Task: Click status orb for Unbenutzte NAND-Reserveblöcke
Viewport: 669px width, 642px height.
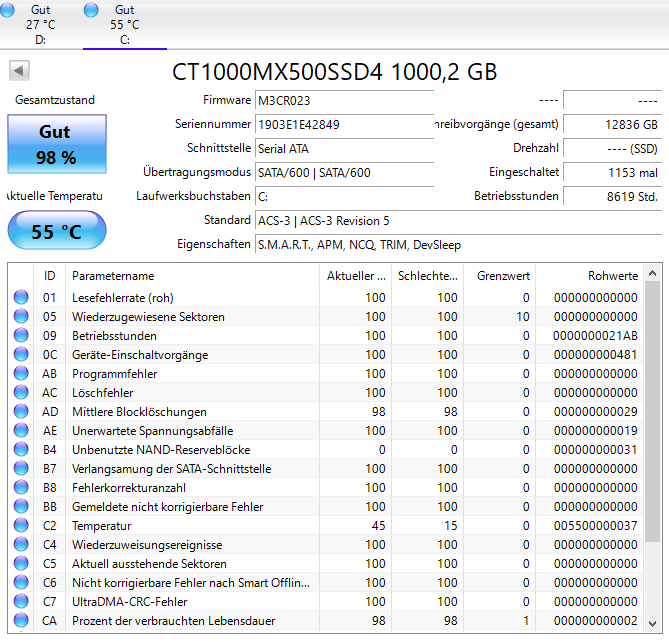Action: pos(21,450)
